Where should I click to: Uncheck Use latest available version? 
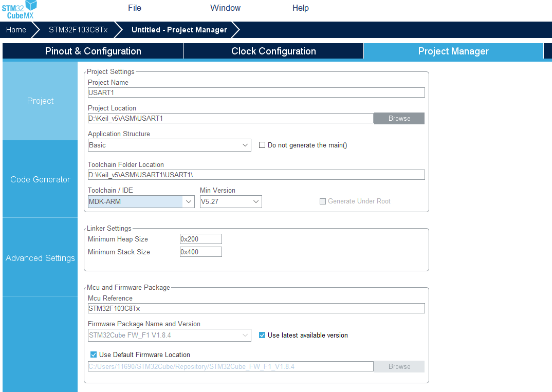coord(262,335)
